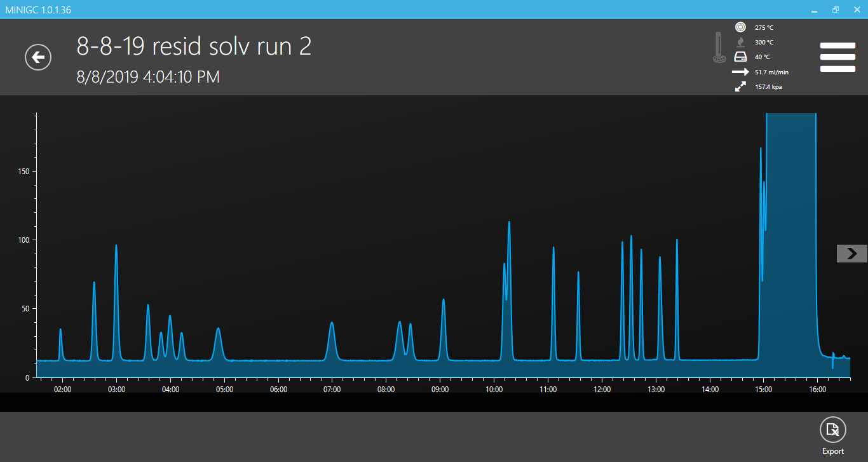The height and width of the screenshot is (462, 868).
Task: Click the 51.7 ml/min flow rate reading
Action: point(771,72)
